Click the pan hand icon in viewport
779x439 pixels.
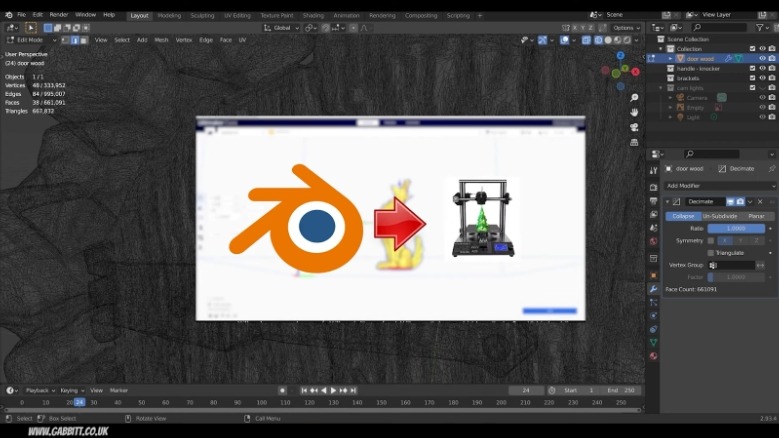click(x=634, y=112)
